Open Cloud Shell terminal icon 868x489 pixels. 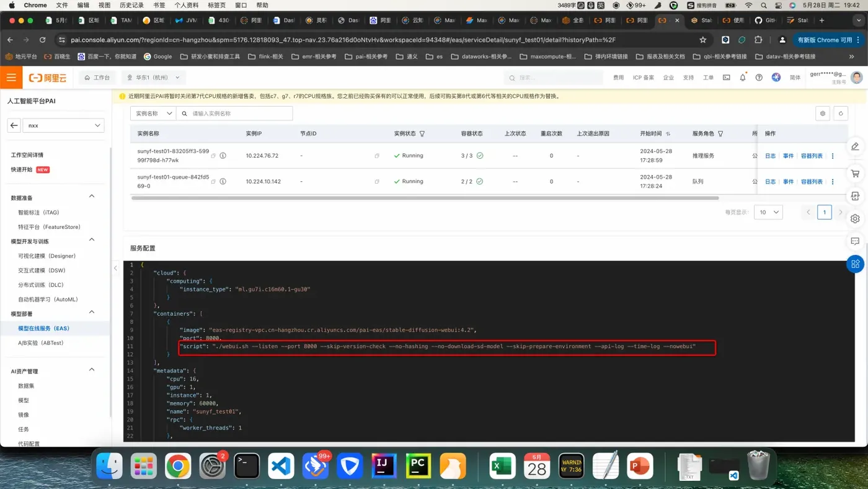point(727,78)
